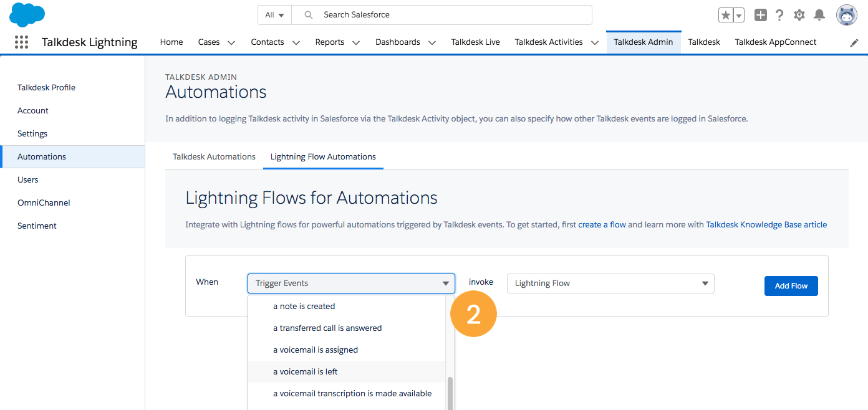Switch to Talkdesk Automations sub-tab
This screenshot has height=410, width=868.
click(214, 157)
